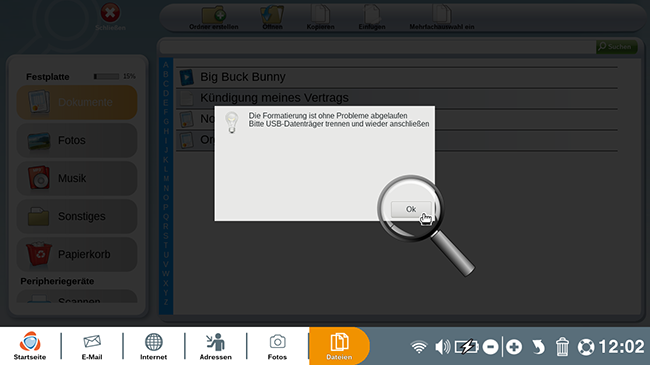Select the Big Buck Bunny file row

pos(397,77)
